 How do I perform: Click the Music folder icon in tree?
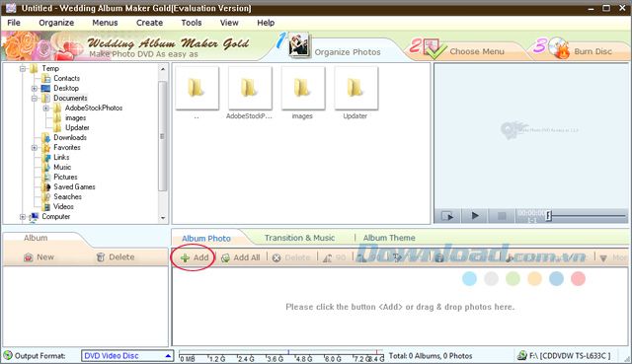tap(46, 167)
